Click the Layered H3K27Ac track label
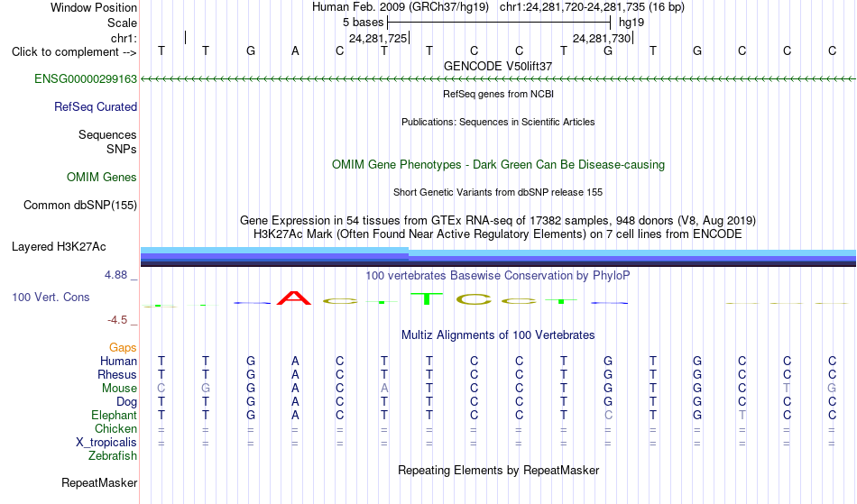This screenshot has width=857, height=504. pyautogui.click(x=59, y=247)
